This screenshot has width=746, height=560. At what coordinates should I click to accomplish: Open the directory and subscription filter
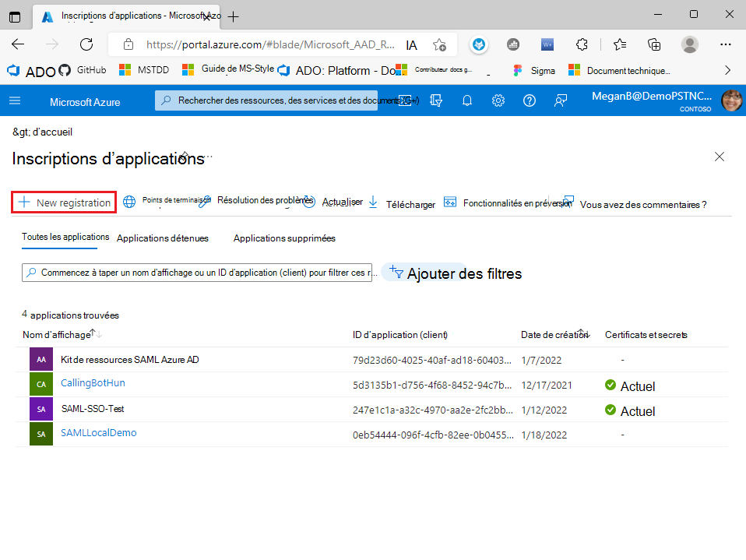click(x=436, y=100)
